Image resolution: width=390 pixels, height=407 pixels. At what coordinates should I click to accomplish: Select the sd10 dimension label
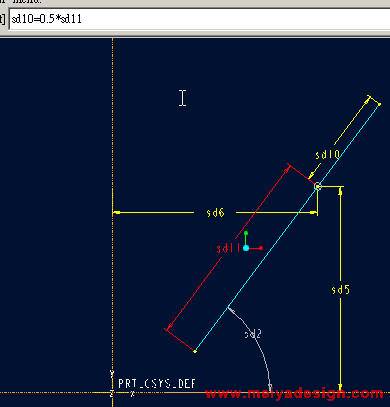(327, 154)
